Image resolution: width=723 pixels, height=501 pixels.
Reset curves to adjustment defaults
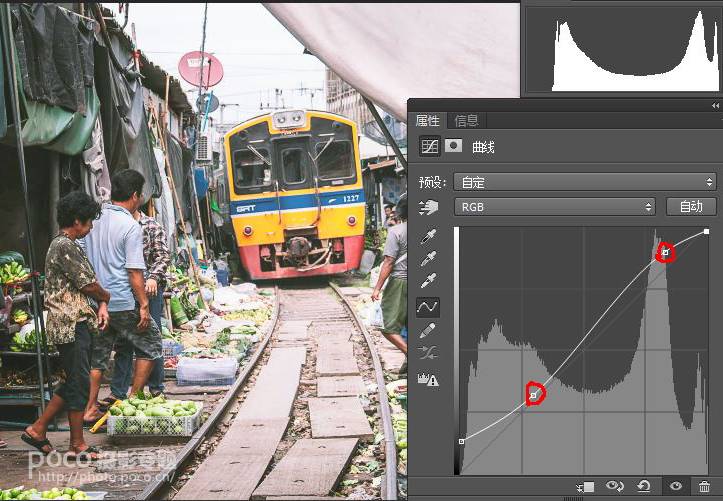[644, 486]
